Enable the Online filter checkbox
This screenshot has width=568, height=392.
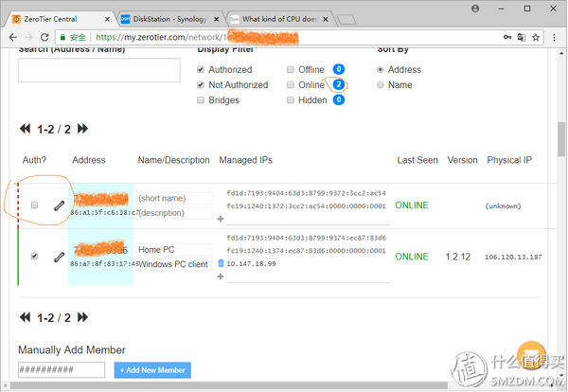click(291, 85)
